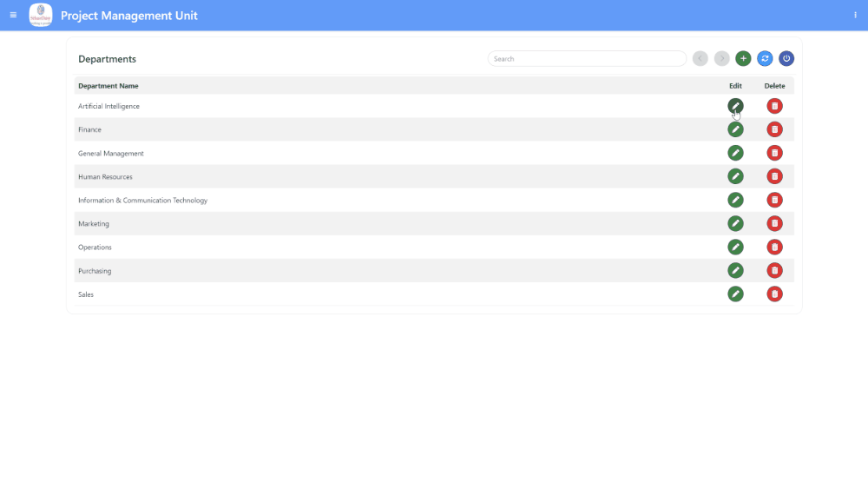This screenshot has width=868, height=502.
Task: Click the departments Search field
Action: 587,59
